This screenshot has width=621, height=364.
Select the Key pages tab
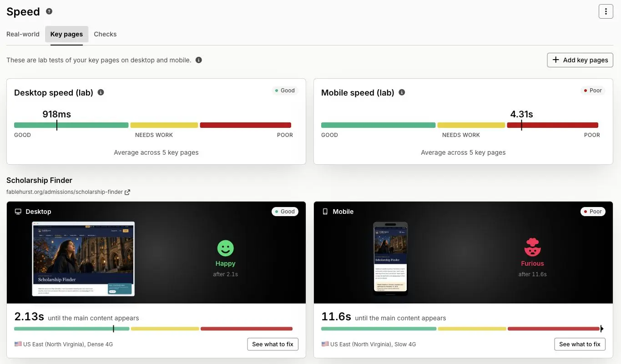66,34
